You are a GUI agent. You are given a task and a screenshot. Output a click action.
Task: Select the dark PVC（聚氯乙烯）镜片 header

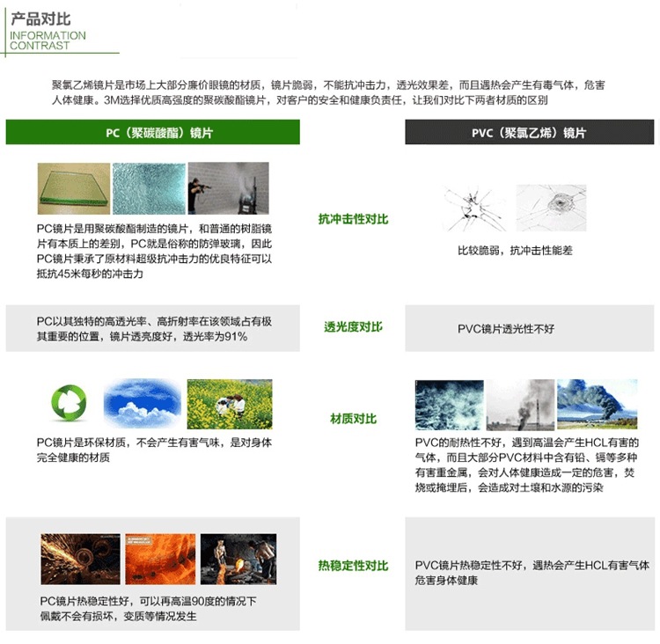pos(530,132)
